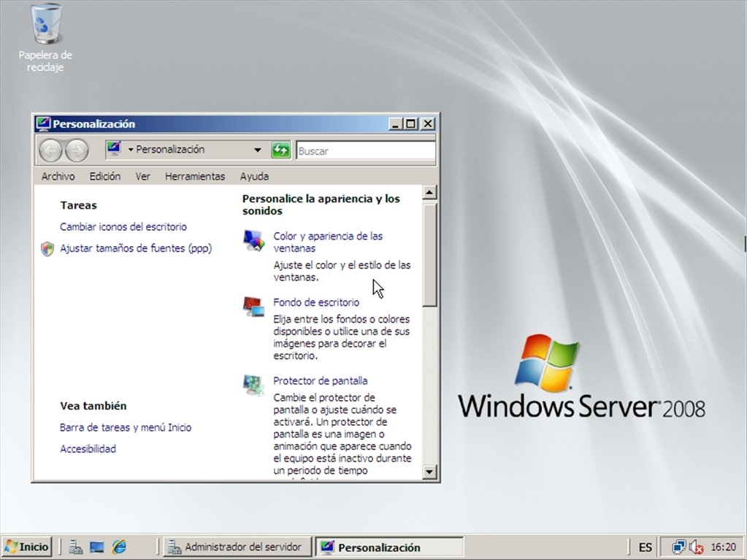Click the green Refresh button
This screenshot has width=747, height=560.
(x=280, y=150)
